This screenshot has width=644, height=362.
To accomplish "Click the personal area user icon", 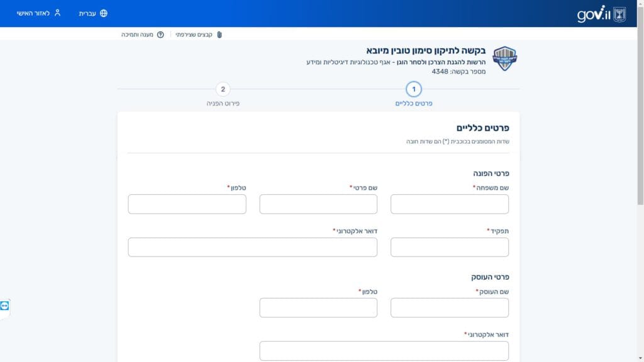I will (x=57, y=13).
